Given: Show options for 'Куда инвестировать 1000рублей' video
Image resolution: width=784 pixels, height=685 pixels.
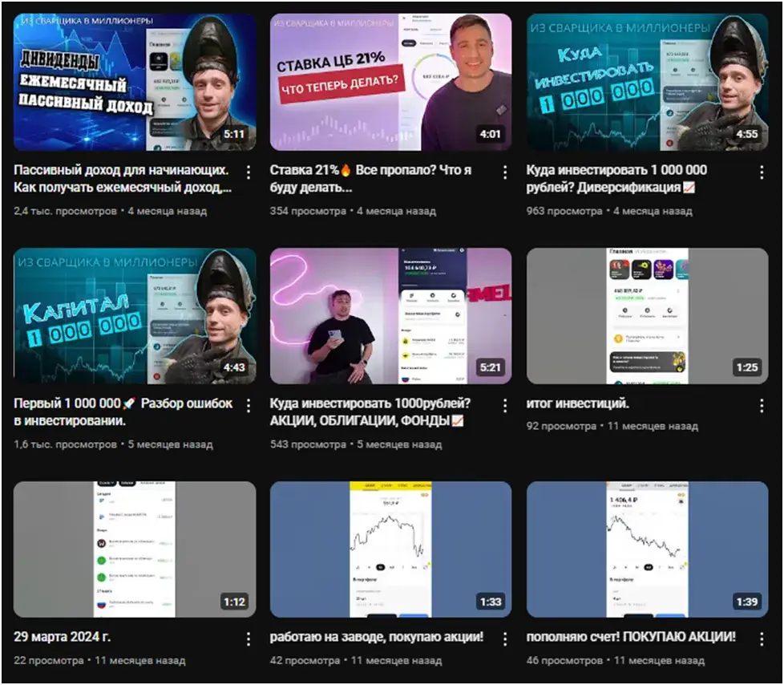Looking at the screenshot, I should click(x=505, y=406).
